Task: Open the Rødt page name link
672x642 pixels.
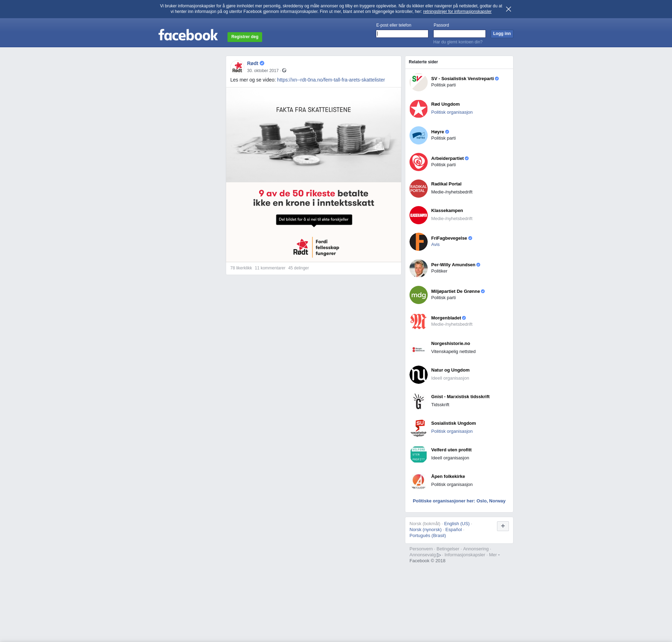Action: click(x=252, y=63)
